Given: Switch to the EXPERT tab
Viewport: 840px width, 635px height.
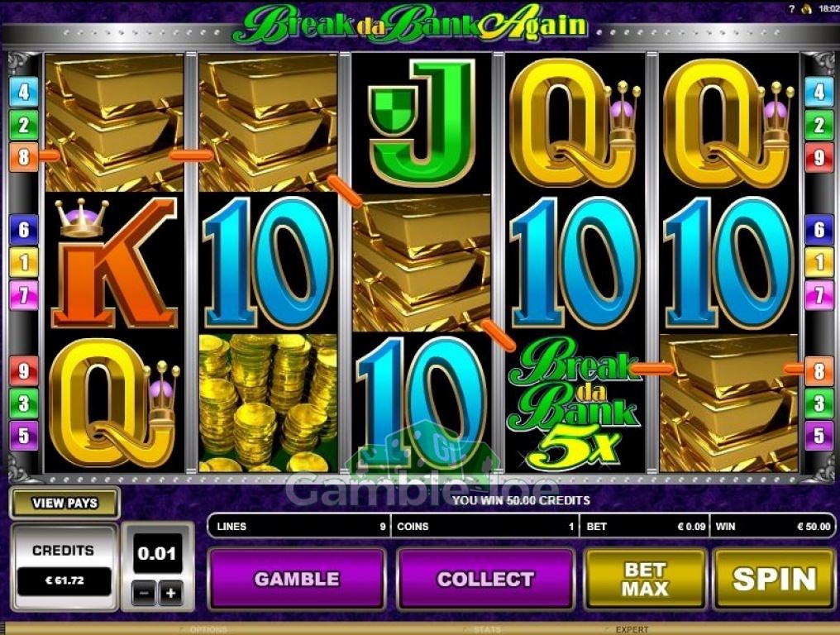Looking at the screenshot, I should (x=632, y=630).
